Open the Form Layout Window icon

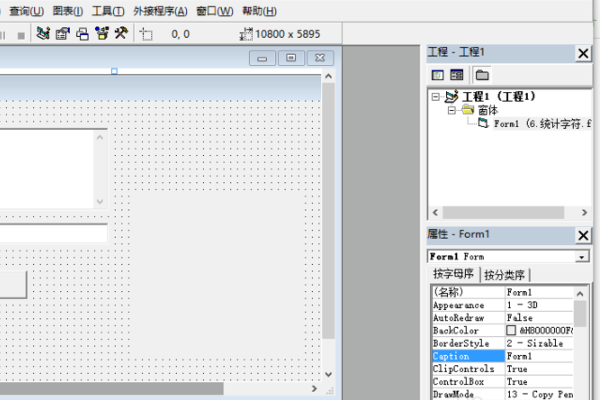click(x=82, y=33)
